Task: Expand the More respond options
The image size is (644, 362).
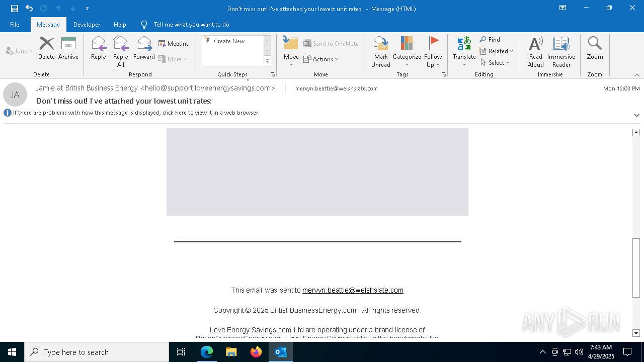Action: click(173, 59)
